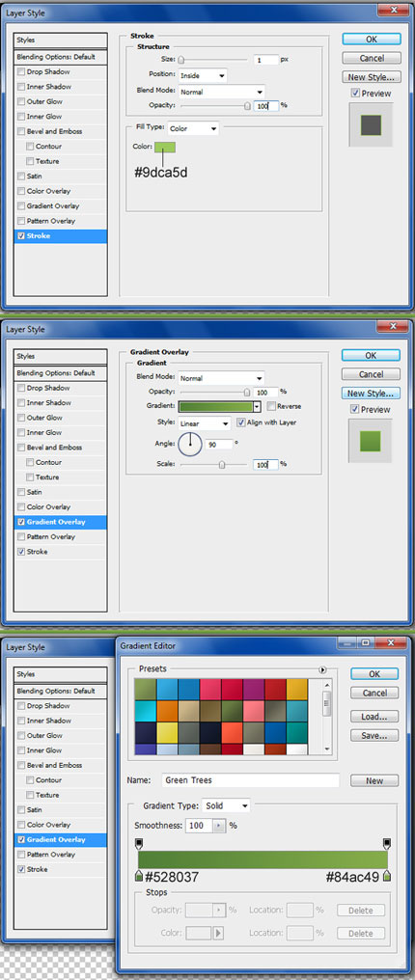Select the left opacity stop above gradient

[139, 844]
